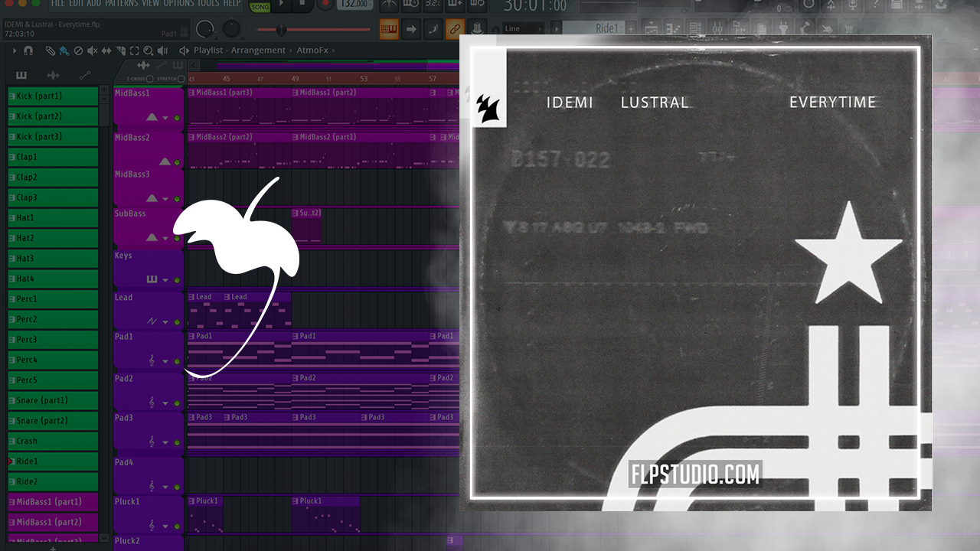Select the paint brush tool in the playlist

(64, 51)
